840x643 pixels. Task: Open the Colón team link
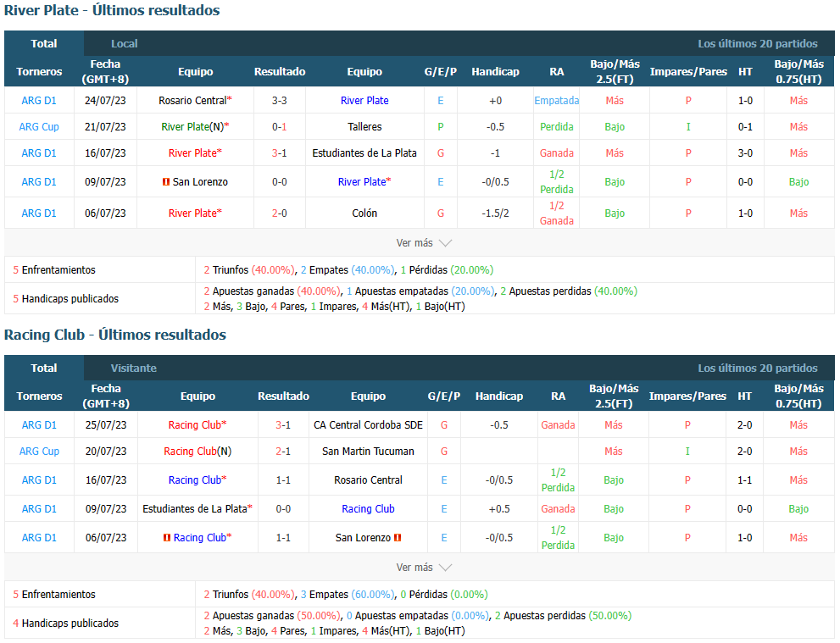pyautogui.click(x=364, y=213)
